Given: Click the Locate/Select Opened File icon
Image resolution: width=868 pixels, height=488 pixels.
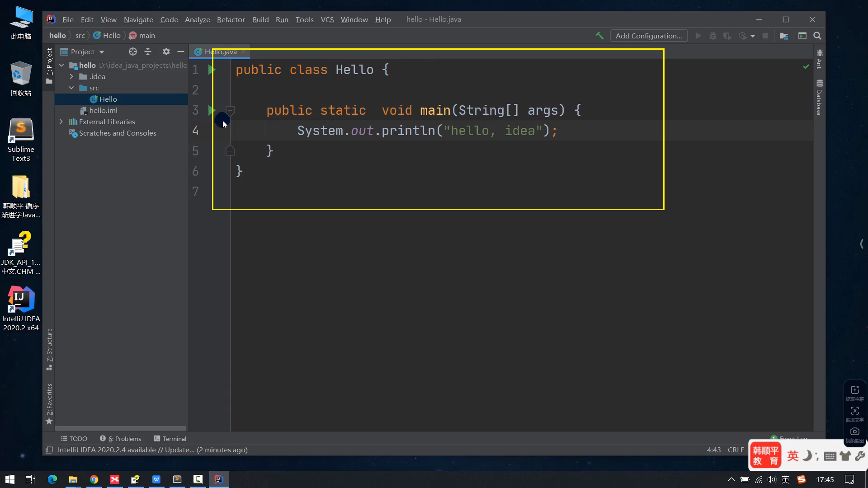Looking at the screenshot, I should pyautogui.click(x=132, y=52).
